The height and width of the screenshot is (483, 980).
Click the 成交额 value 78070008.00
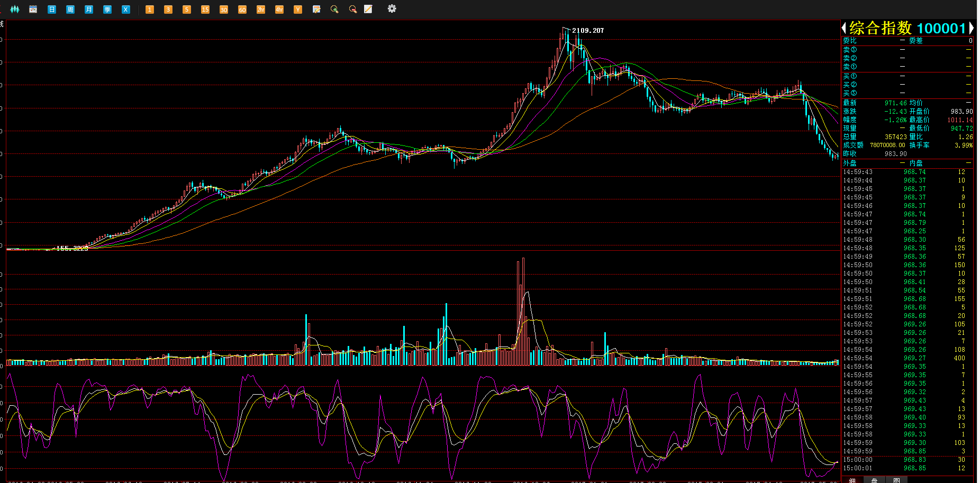click(887, 145)
